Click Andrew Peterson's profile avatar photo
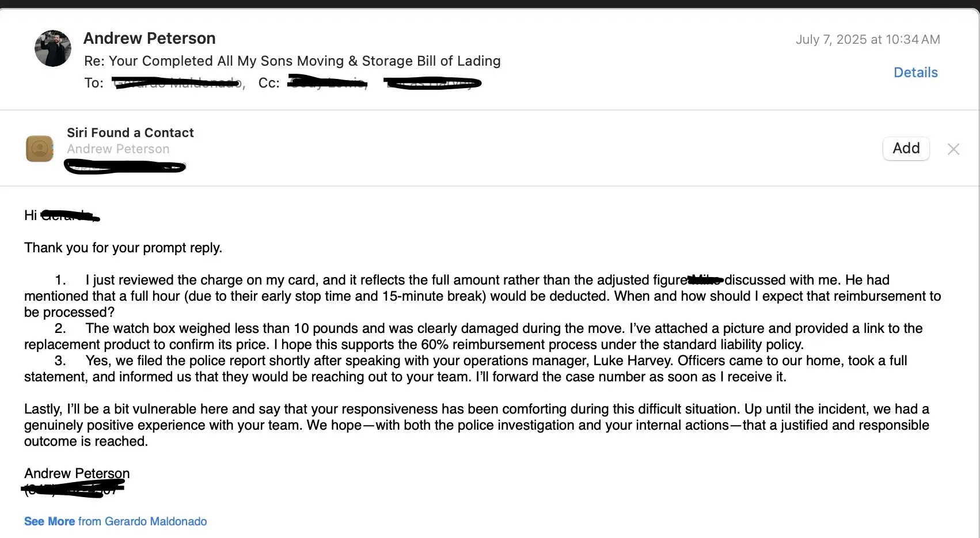Viewport: 980px width, 538px height. [53, 49]
